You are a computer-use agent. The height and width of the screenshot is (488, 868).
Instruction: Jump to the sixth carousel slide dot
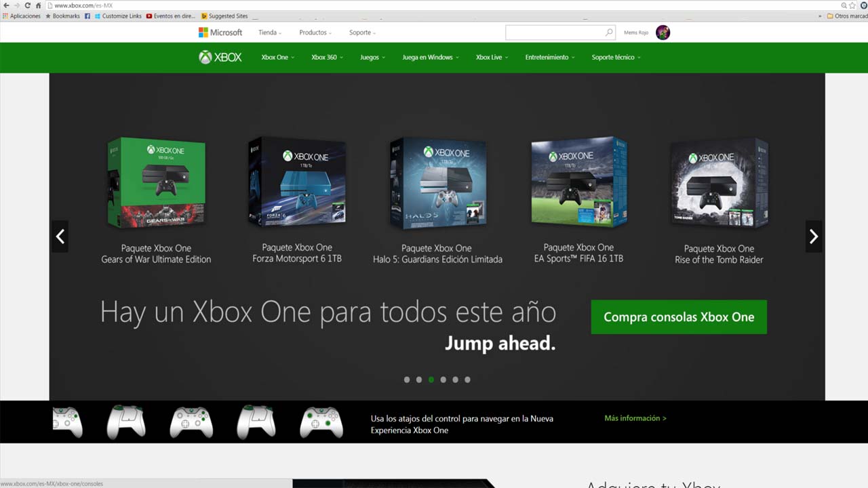[x=467, y=380]
